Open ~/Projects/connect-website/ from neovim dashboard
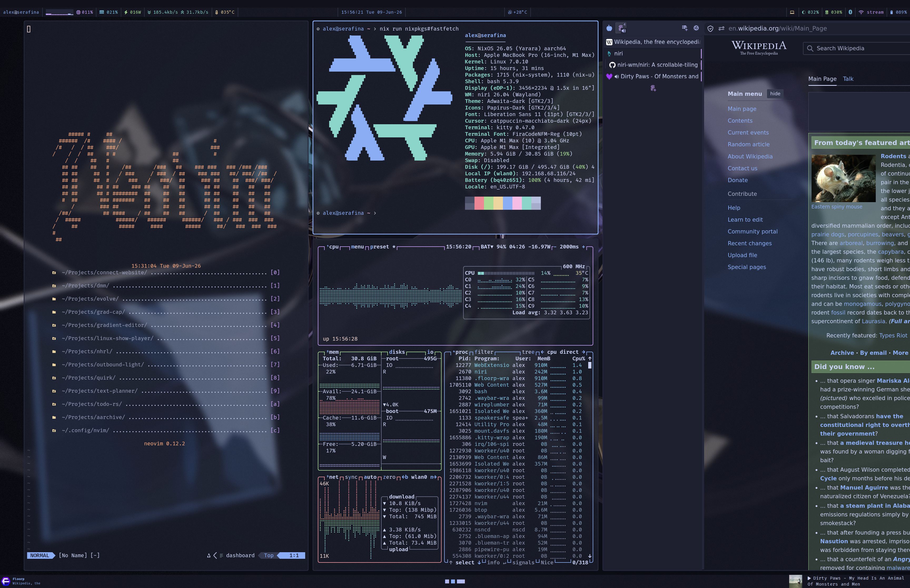This screenshot has width=910, height=588. point(166,273)
